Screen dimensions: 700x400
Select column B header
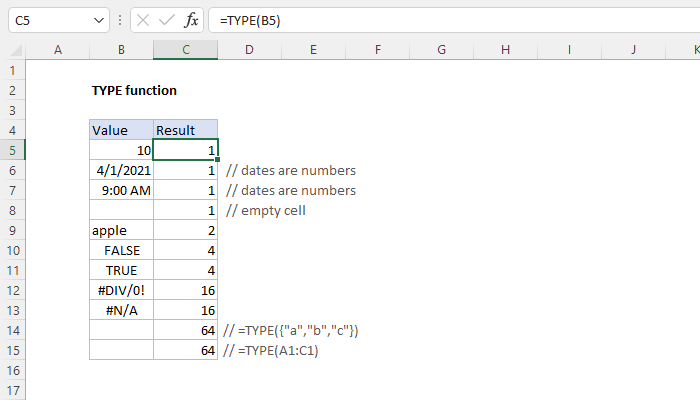click(121, 50)
